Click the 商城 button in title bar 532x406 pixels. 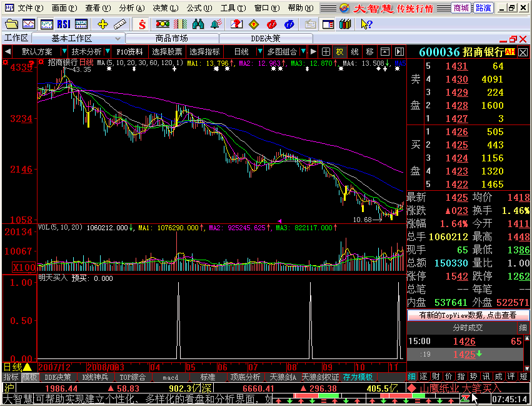coord(461,8)
